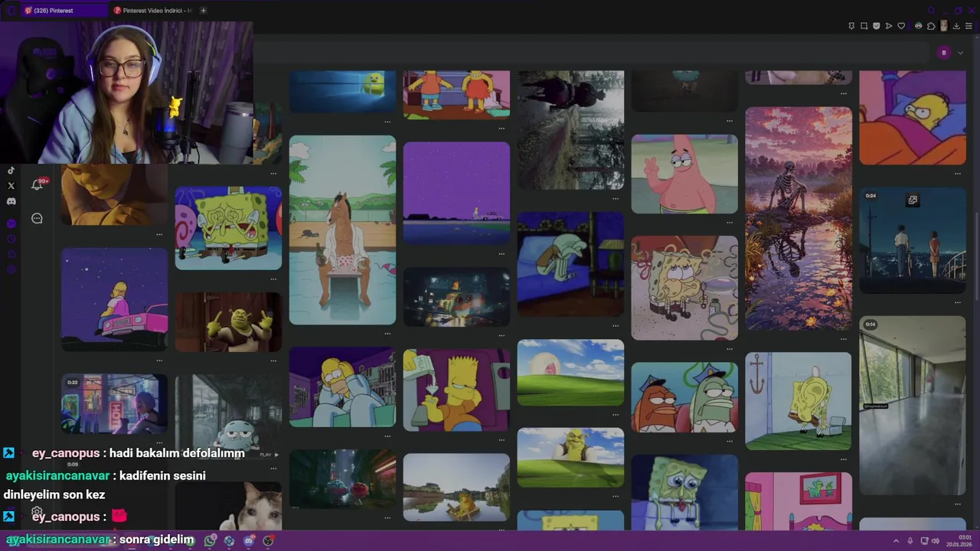
Task: Open Homer lying in bed pin
Action: point(913,118)
